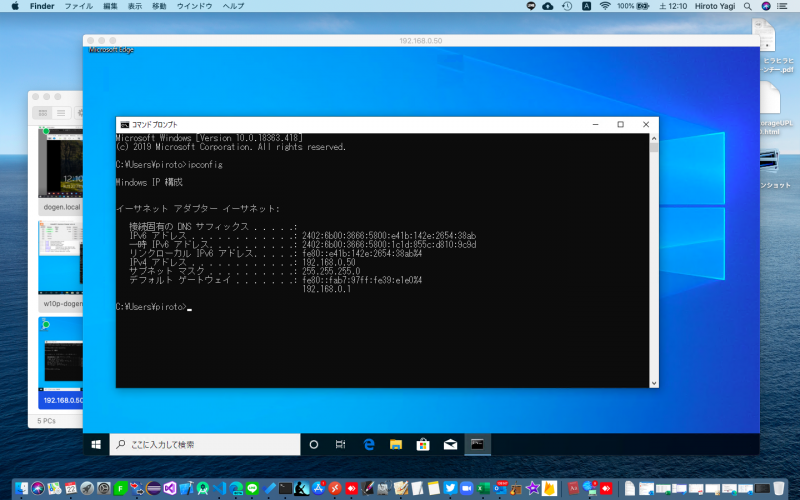The image size is (800, 500).
Task: Open the ファイル menu in the menu bar
Action: (x=78, y=6)
